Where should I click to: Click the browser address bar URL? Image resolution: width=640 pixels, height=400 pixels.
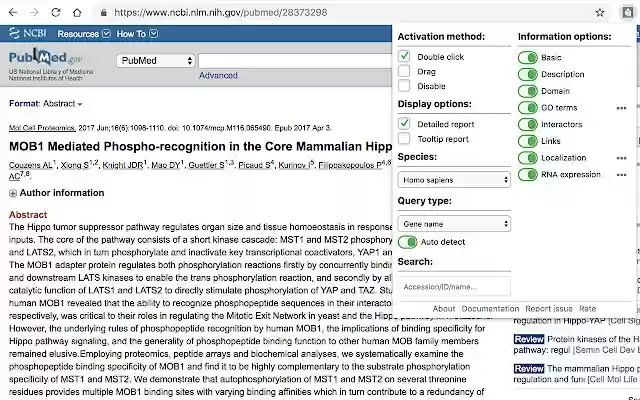click(221, 13)
